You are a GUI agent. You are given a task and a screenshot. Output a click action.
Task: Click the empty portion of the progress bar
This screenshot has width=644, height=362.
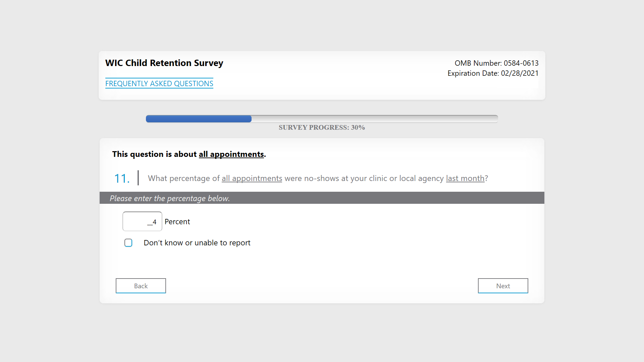[374, 119]
